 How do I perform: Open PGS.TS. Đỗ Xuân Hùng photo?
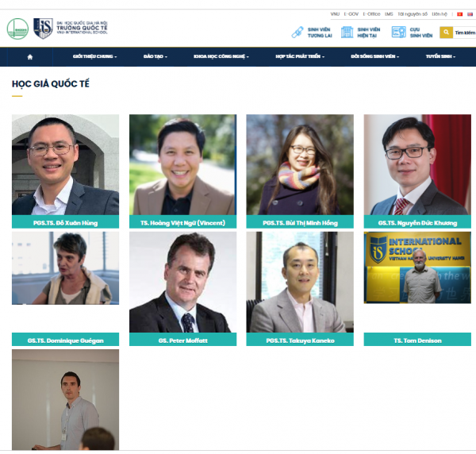(x=65, y=164)
